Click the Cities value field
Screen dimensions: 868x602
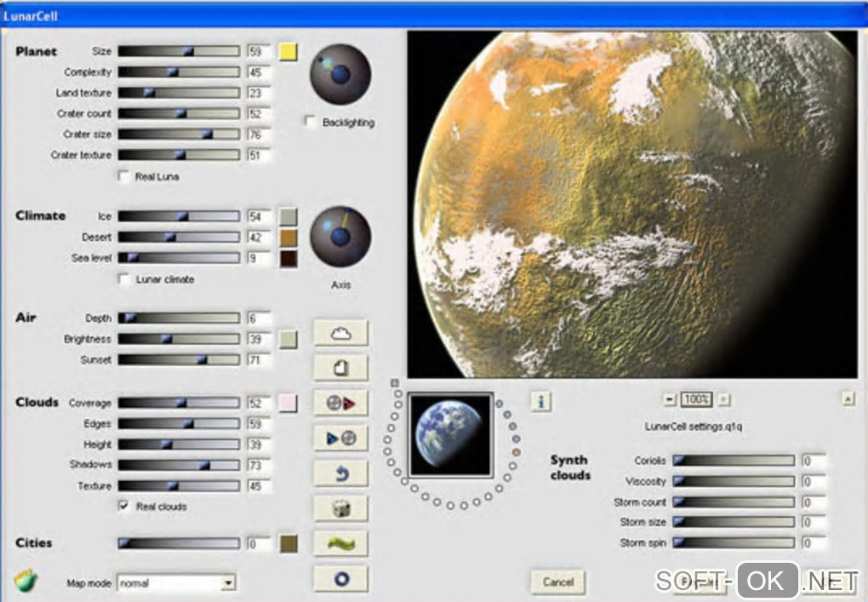[x=259, y=544]
